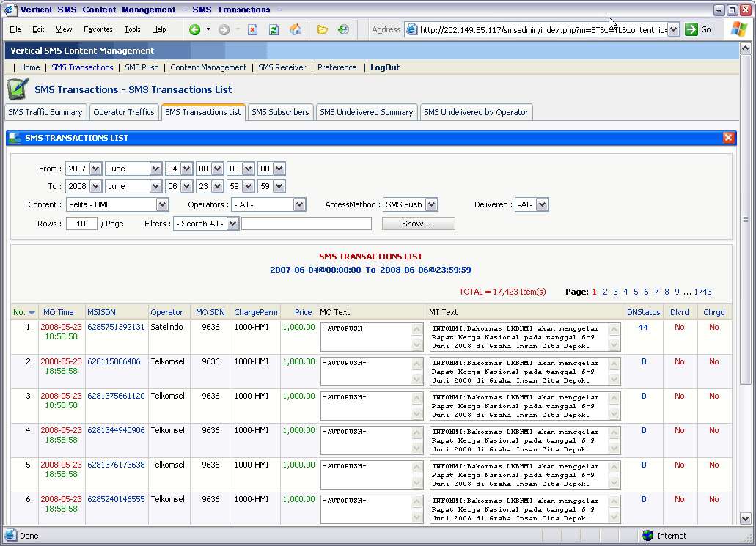Open the Content Management menu item
This screenshot has width=756, height=546.
pos(208,67)
